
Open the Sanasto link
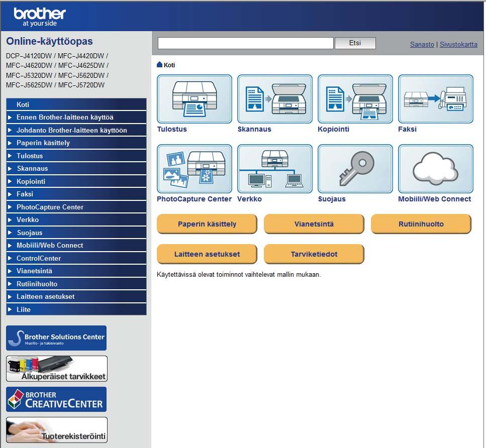pyautogui.click(x=422, y=44)
